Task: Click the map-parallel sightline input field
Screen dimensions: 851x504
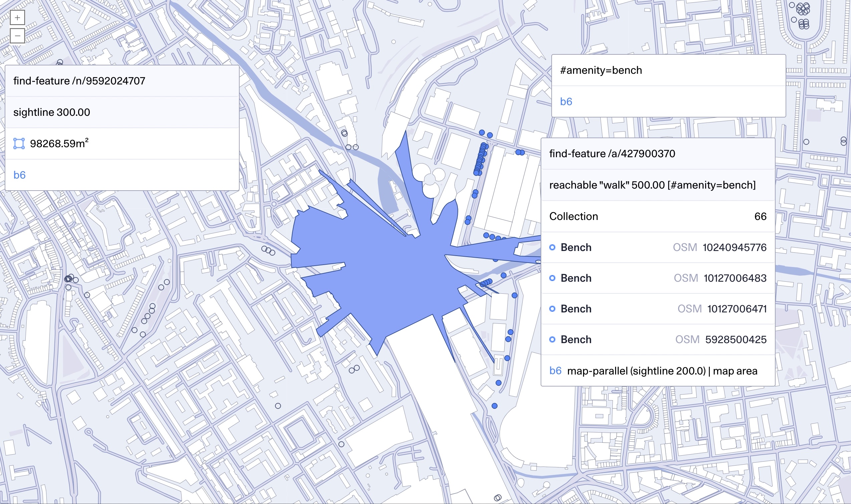Action: coord(662,371)
